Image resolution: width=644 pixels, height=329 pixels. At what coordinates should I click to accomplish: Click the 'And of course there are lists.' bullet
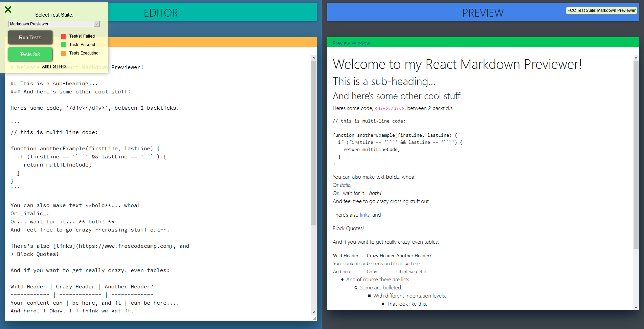378,280
